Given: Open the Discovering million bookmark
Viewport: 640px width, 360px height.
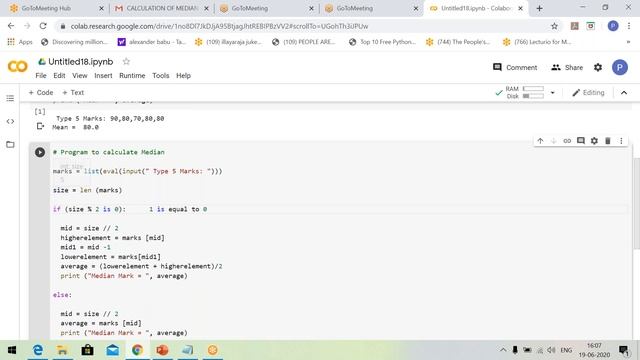Looking at the screenshot, I should pos(74,42).
